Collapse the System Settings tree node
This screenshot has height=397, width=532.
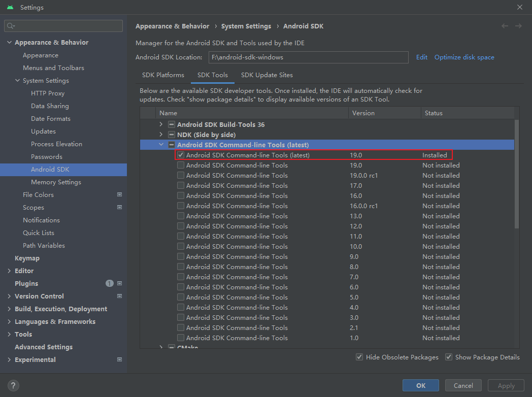tap(18, 80)
